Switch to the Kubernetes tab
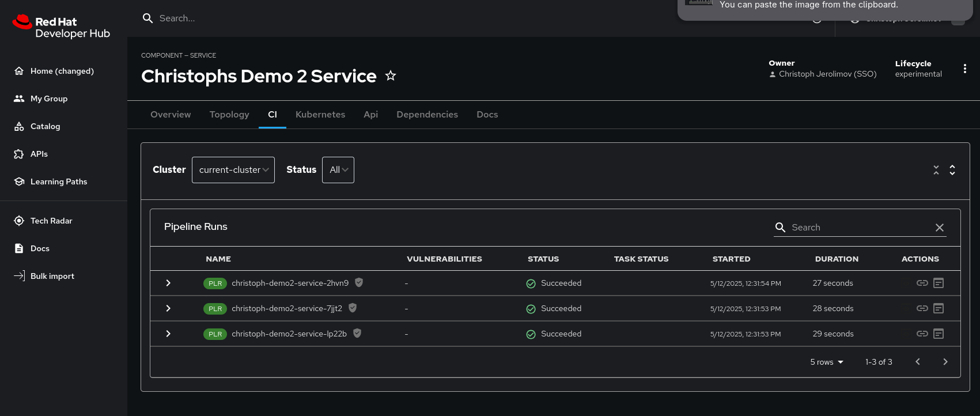 pyautogui.click(x=320, y=115)
